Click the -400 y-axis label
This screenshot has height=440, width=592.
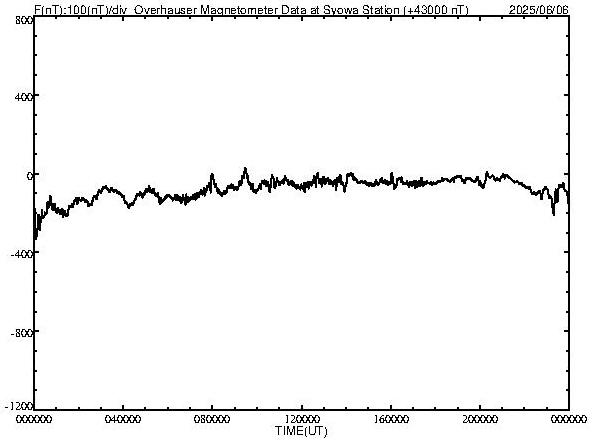22,254
